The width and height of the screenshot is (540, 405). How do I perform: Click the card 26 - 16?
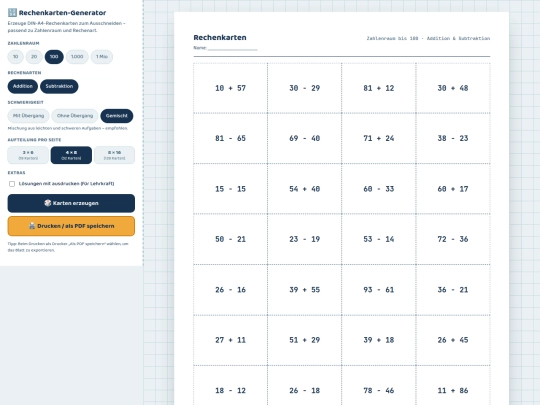[x=230, y=290]
